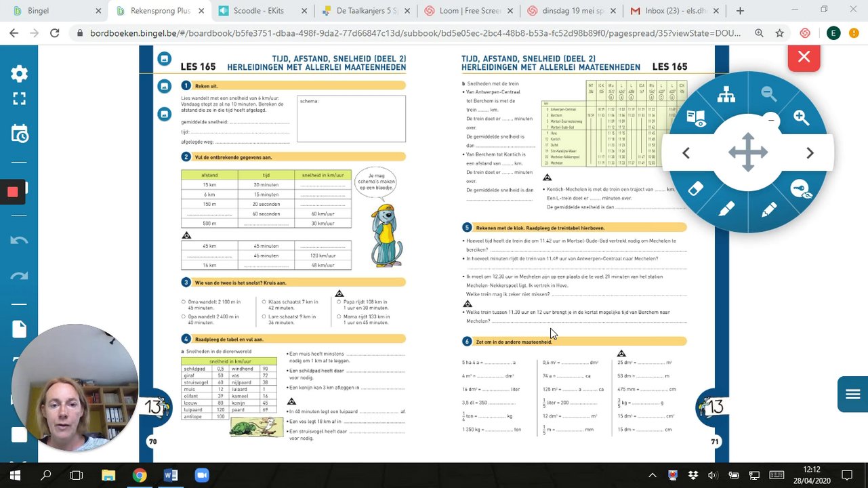868x488 pixels.
Task: Open the blue hamburger menu on right
Action: [852, 394]
